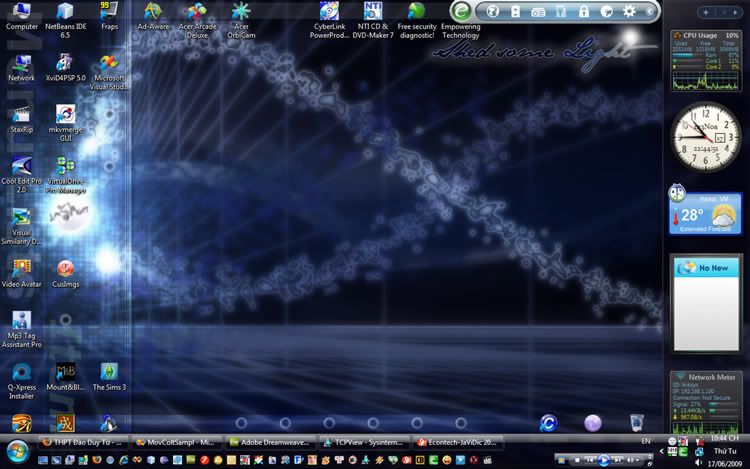
Task: Click the EN language indicator on taskbar
Action: (x=645, y=440)
